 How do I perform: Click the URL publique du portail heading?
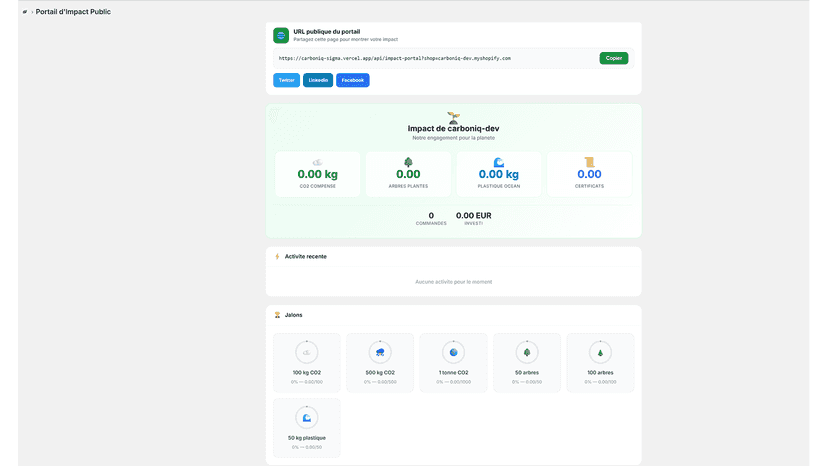(327, 32)
